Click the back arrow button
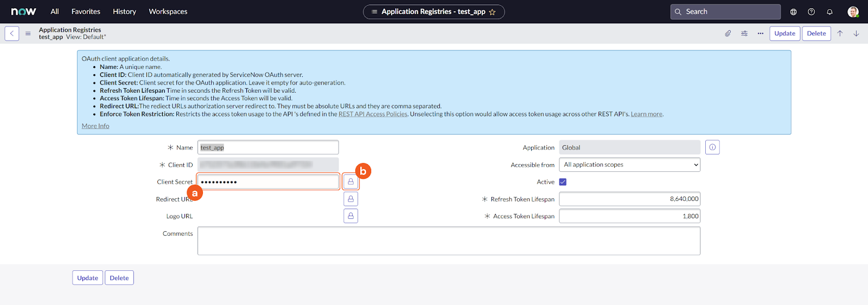 click(x=12, y=34)
